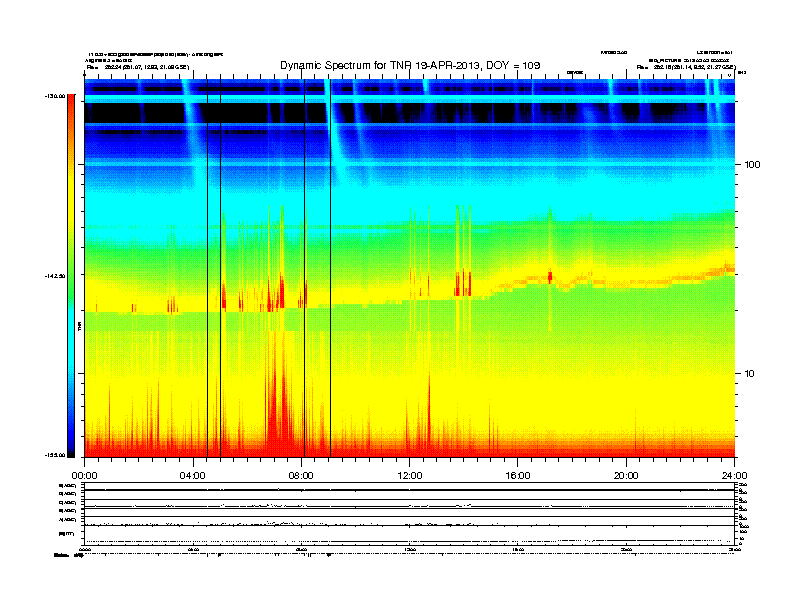Click the 100 frequency axis label
Image resolution: width=792 pixels, height=612 pixels.
pyautogui.click(x=752, y=165)
